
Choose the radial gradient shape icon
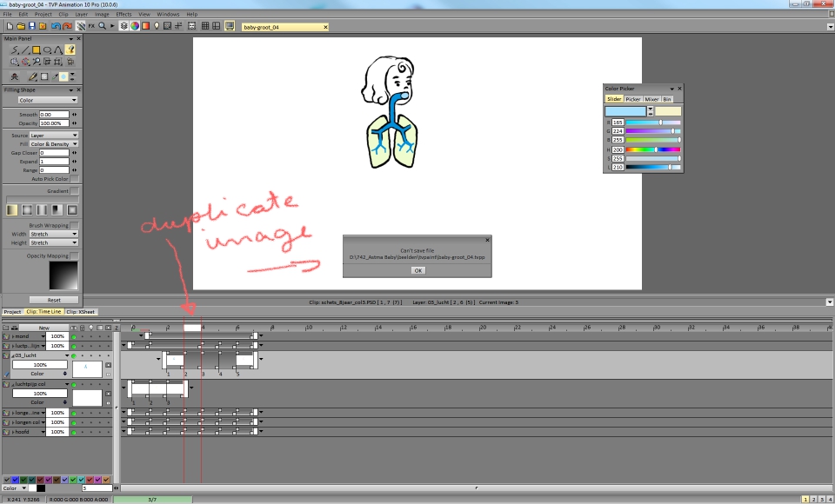(27, 210)
